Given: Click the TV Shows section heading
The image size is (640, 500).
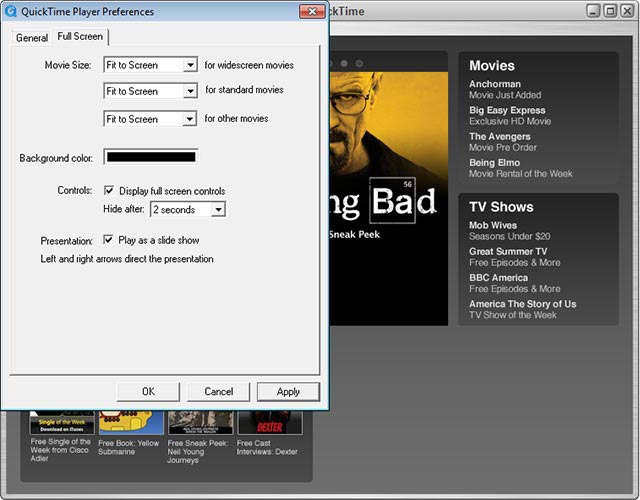Looking at the screenshot, I should (x=501, y=207).
